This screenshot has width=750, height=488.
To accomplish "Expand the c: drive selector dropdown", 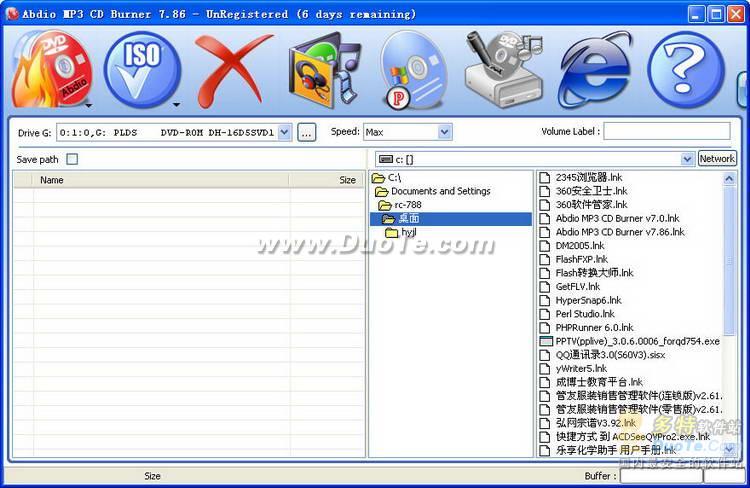I will (687, 159).
